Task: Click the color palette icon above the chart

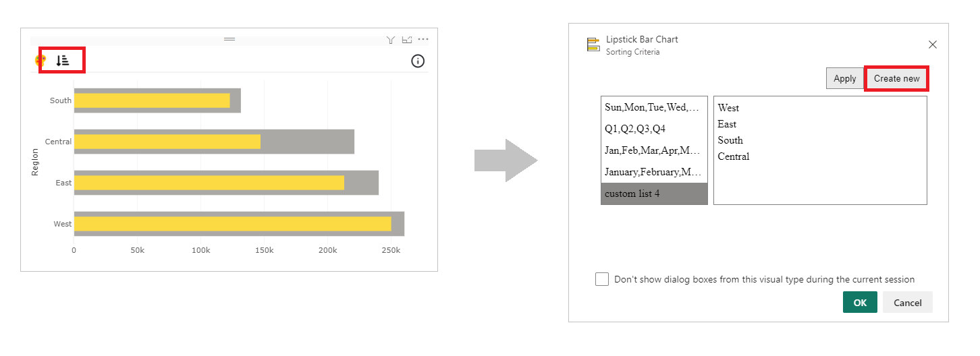Action: pyautogui.click(x=40, y=61)
